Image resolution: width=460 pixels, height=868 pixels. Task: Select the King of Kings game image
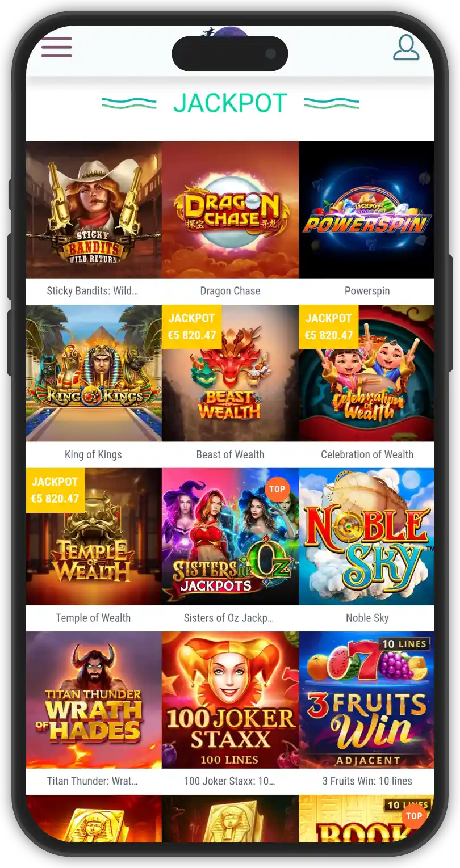[94, 373]
